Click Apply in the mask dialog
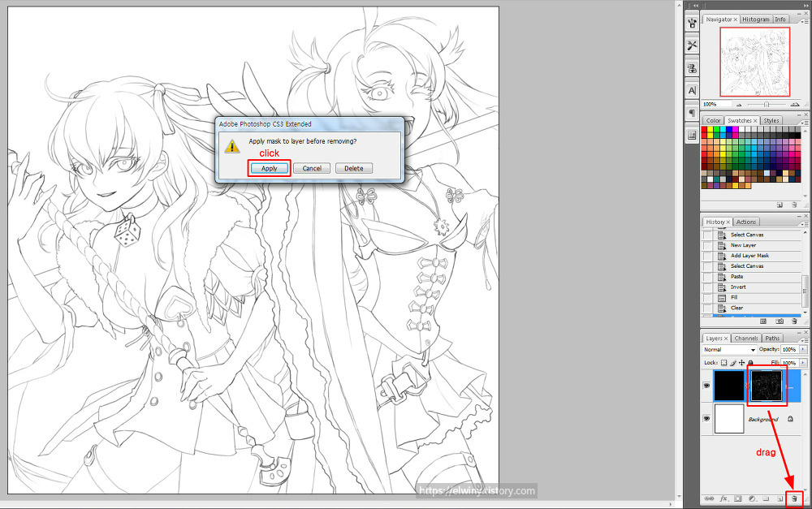Screen dimensions: 812x509 tap(270, 168)
